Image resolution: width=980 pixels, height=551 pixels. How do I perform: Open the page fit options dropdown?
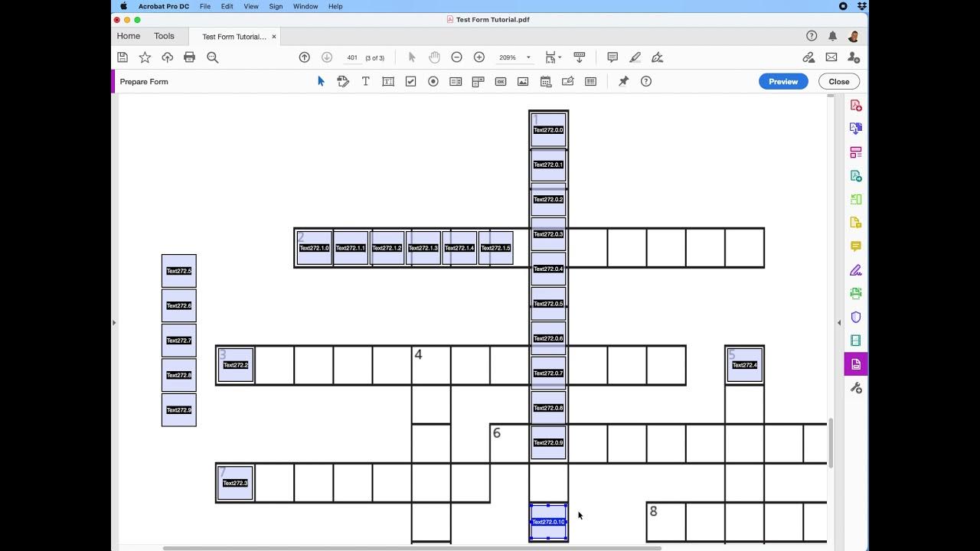[x=554, y=57]
